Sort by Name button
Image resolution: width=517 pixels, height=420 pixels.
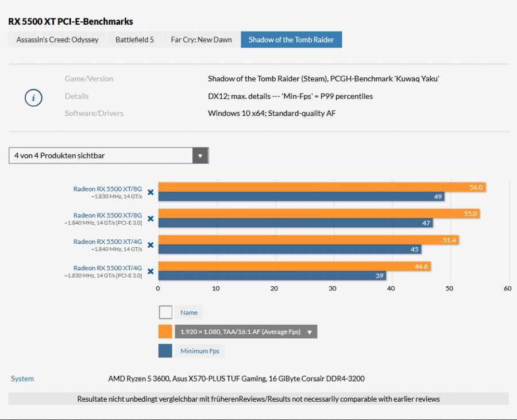pyautogui.click(x=189, y=312)
